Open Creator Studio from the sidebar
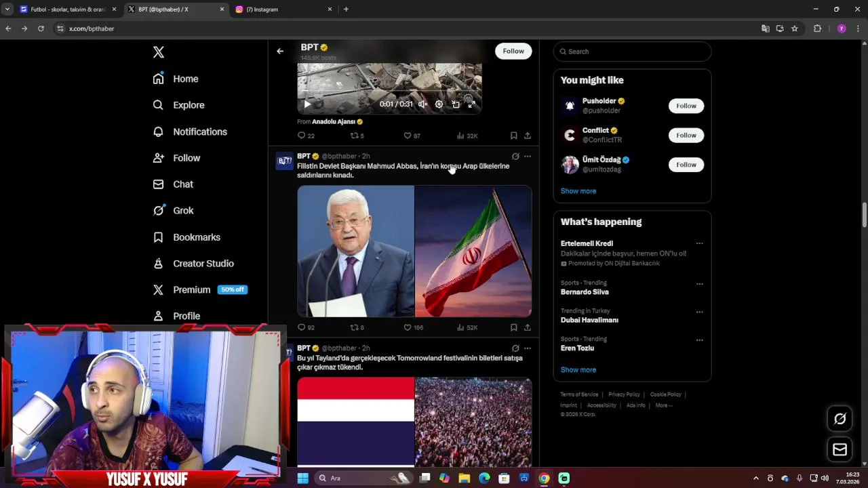The image size is (868, 488). pyautogui.click(x=193, y=264)
